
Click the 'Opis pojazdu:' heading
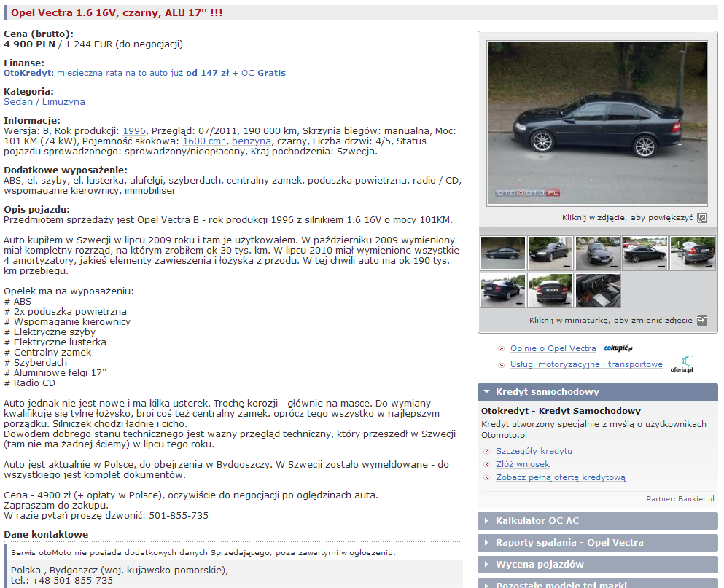coord(37,210)
